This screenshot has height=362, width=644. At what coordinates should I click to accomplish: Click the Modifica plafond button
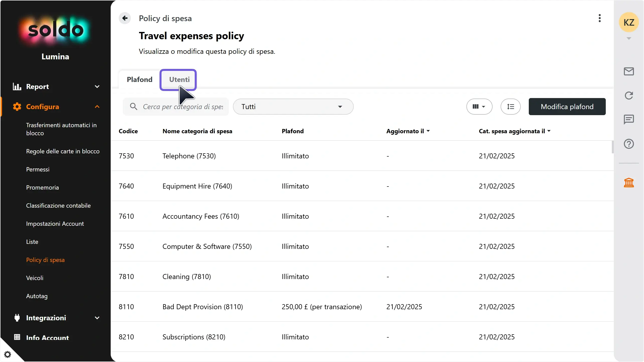pyautogui.click(x=567, y=107)
